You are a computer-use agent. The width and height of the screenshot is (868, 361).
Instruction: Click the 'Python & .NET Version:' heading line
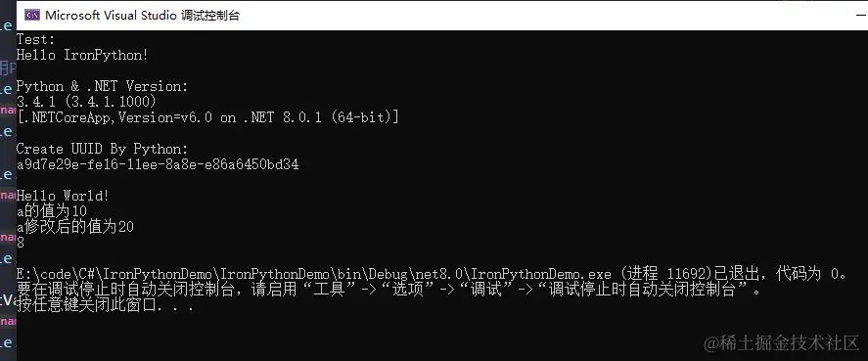[103, 86]
